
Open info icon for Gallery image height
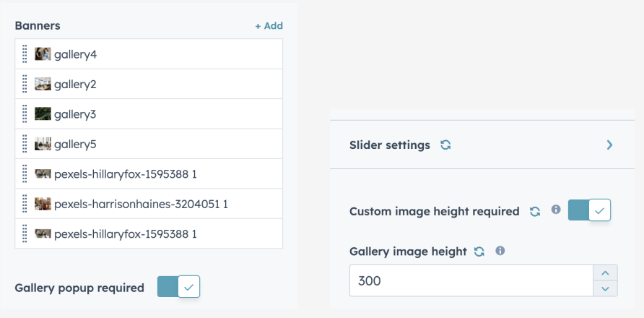[500, 251]
